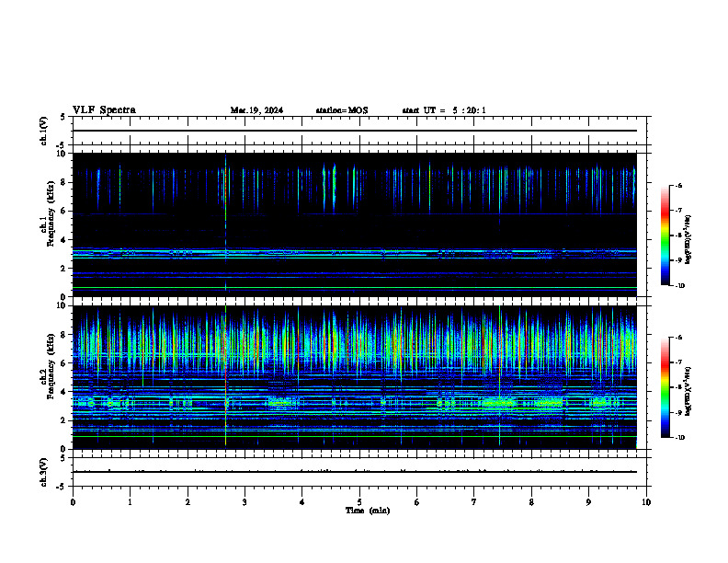Click the "-7" label on ch.2 color bar
This screenshot has height=563, width=728.
click(678, 362)
